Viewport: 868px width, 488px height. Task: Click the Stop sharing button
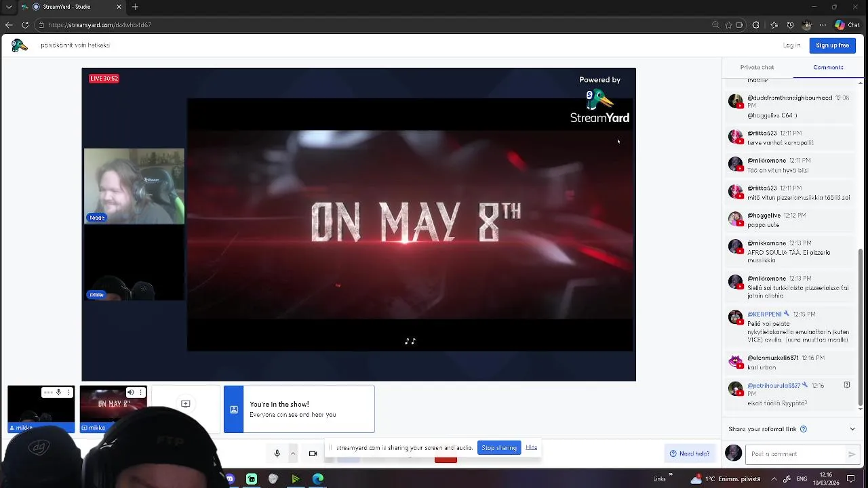pos(499,447)
